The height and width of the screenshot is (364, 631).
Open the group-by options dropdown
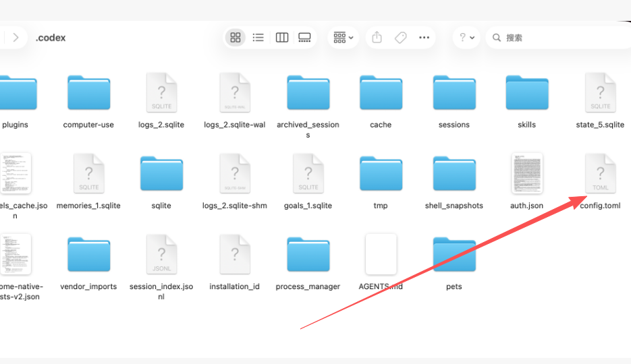(343, 37)
